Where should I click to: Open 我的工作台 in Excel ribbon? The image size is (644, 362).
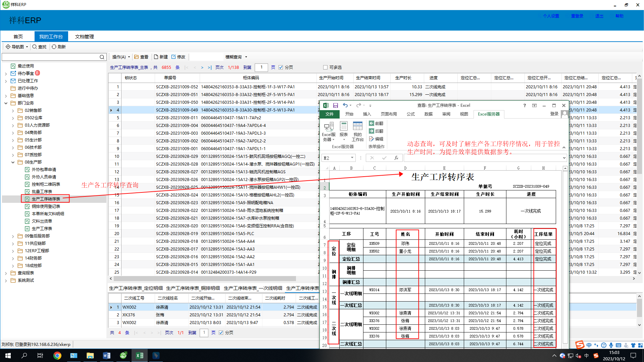357,131
